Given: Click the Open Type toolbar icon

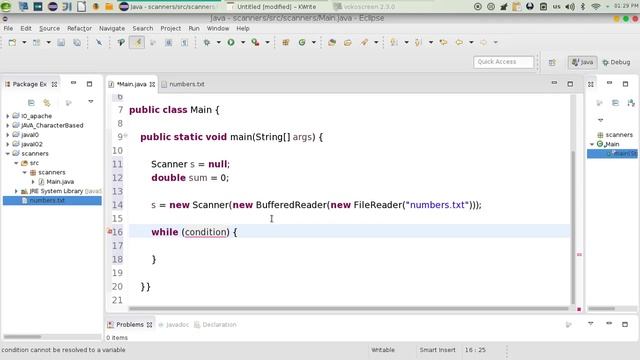Looking at the screenshot, I should [x=332, y=42].
